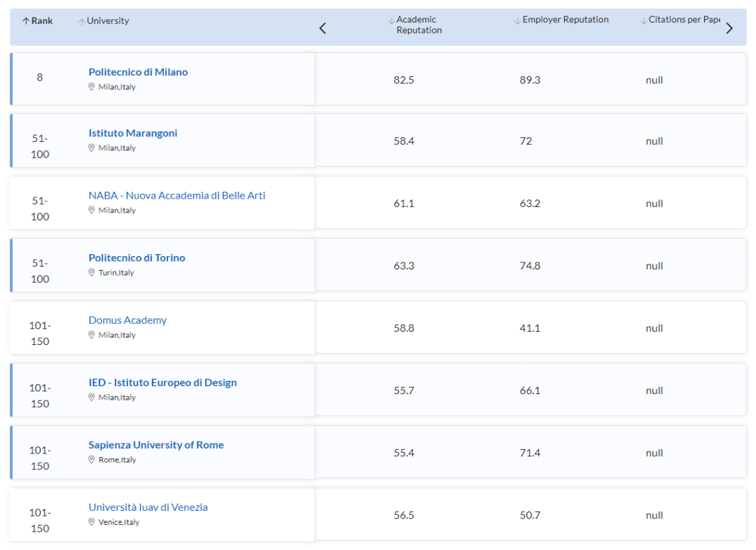Select the Sapienza University of Rome link

tap(156, 445)
